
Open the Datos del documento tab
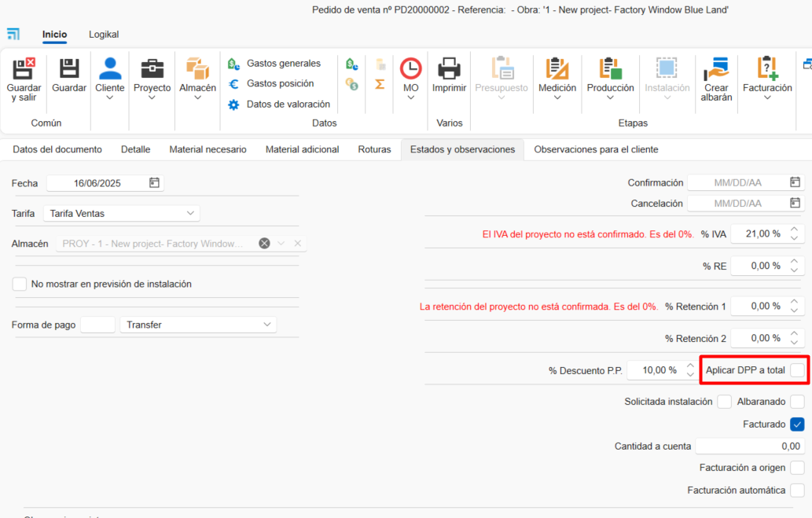pyautogui.click(x=57, y=149)
